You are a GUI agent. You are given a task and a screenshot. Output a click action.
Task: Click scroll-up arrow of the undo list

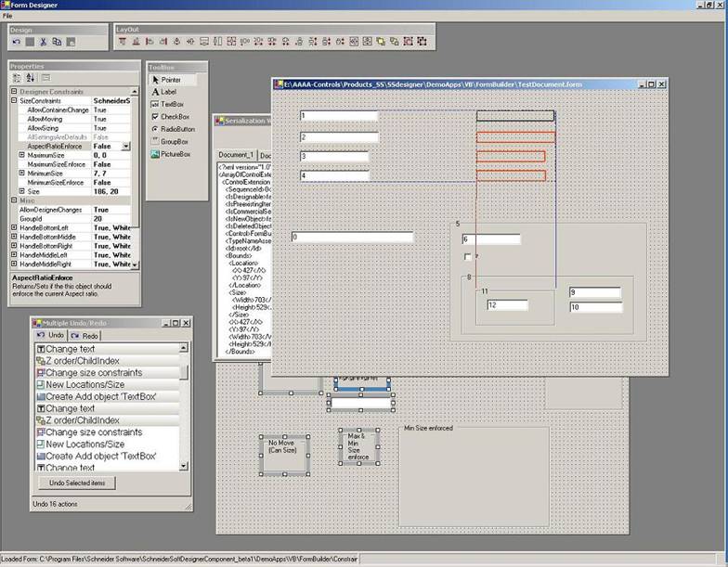184,347
